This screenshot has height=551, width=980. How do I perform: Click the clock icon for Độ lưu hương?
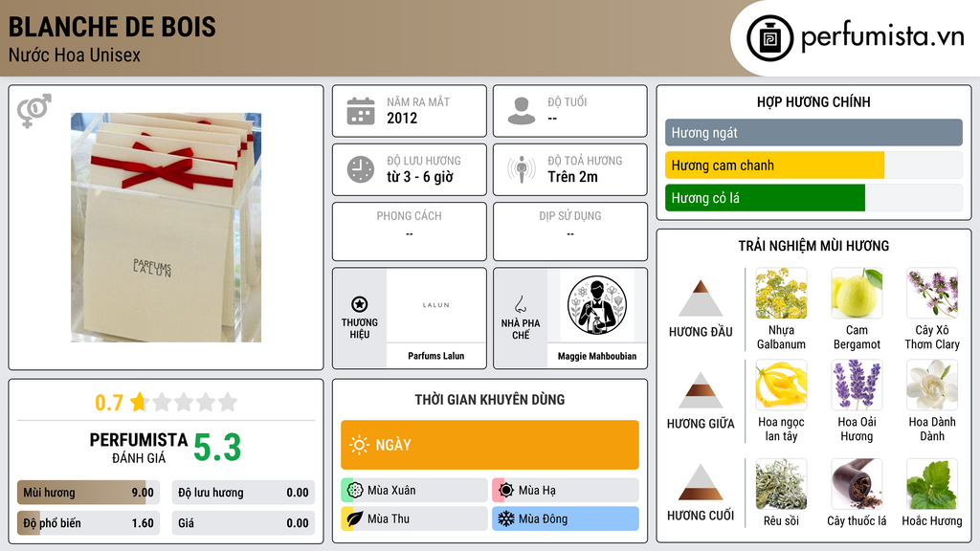361,169
